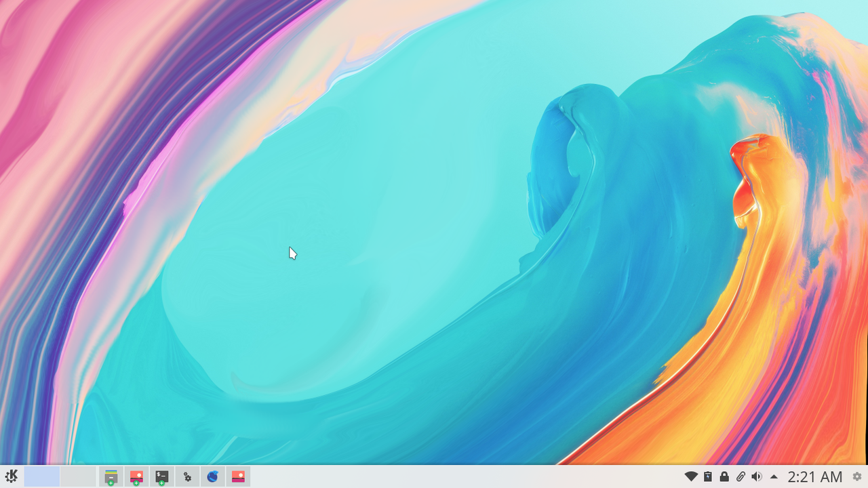The image size is (868, 488).
Task: Launch the terminal from the taskbar
Action: (161, 477)
